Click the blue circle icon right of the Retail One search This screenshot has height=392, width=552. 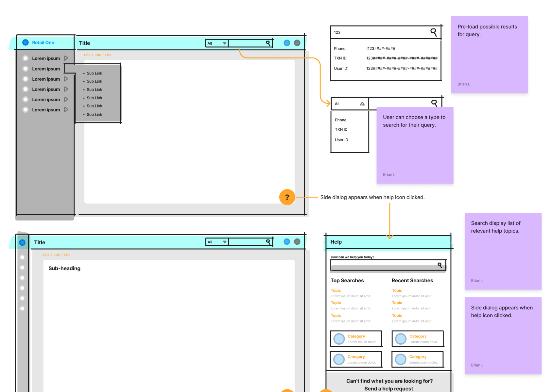tap(287, 43)
